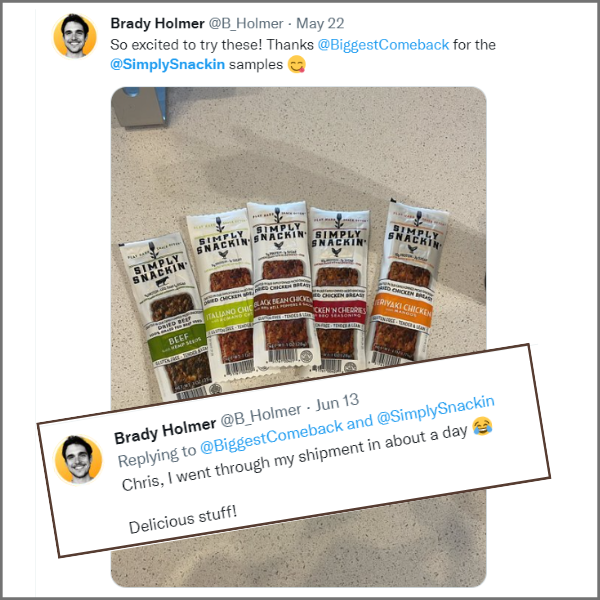Click the Chicken 'N Cherries snack package
The width and height of the screenshot is (600, 600).
(340, 291)
